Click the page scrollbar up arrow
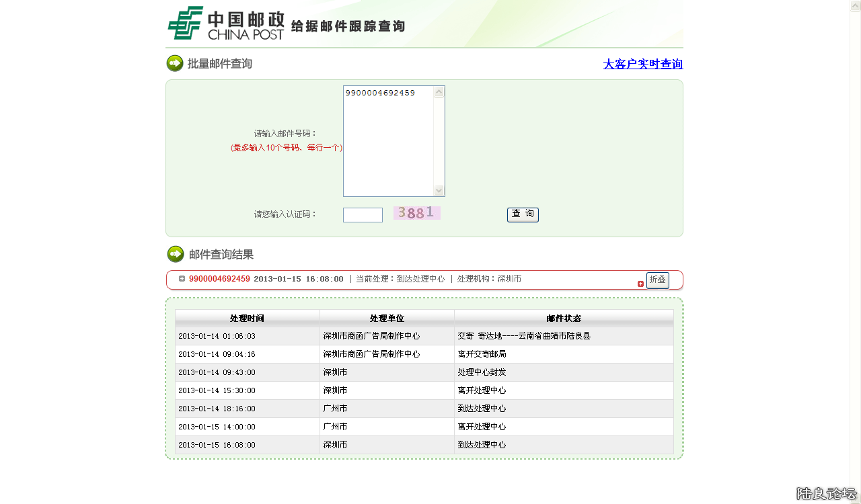Screen dimensions: 861x504 pos(855,5)
